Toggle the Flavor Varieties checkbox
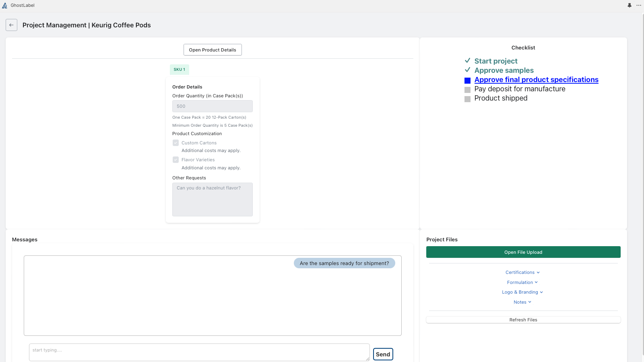 (175, 160)
